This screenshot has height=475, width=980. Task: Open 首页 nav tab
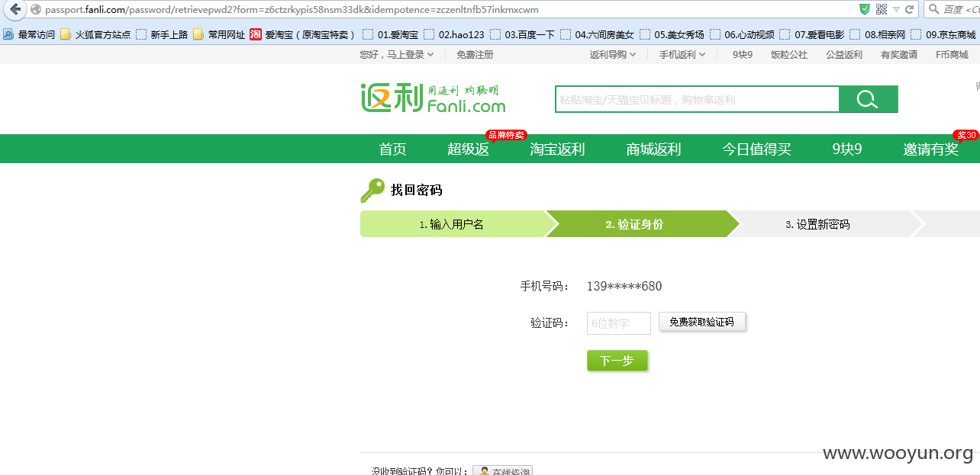pos(393,149)
